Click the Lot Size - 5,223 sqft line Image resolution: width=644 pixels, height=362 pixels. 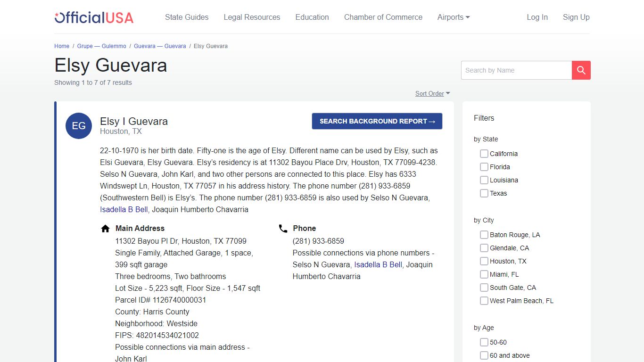188,288
